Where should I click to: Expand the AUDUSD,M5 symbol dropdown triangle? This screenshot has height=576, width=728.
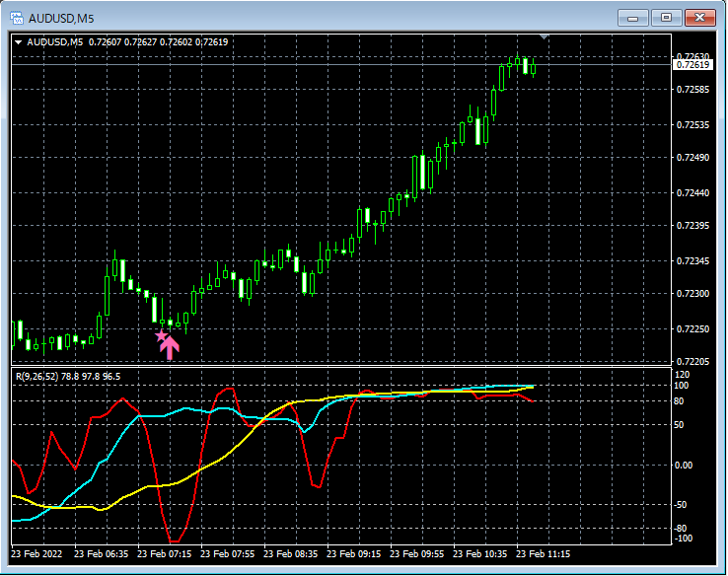(x=19, y=42)
